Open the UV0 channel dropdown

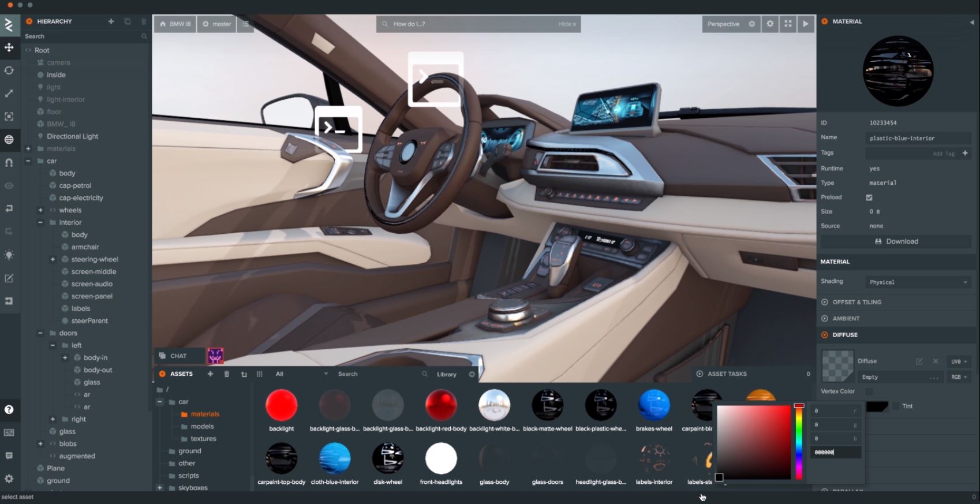point(959,361)
